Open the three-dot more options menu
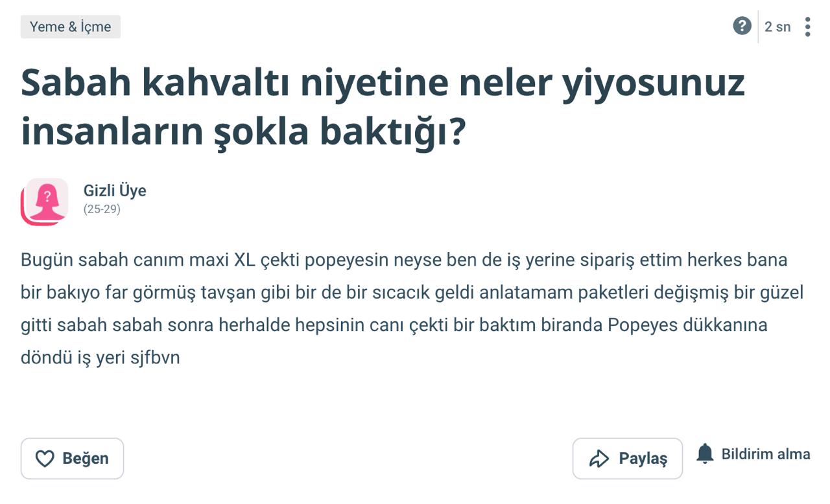The image size is (830, 504). pos(807,27)
